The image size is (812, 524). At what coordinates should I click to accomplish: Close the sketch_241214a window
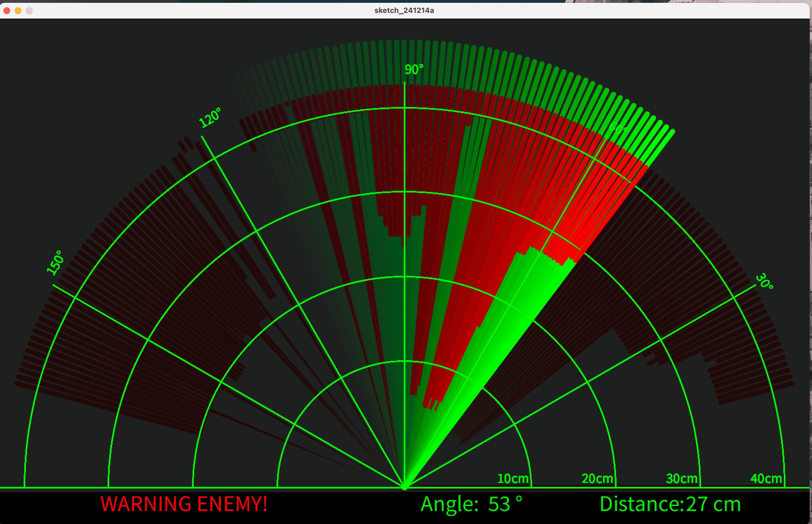[7, 10]
